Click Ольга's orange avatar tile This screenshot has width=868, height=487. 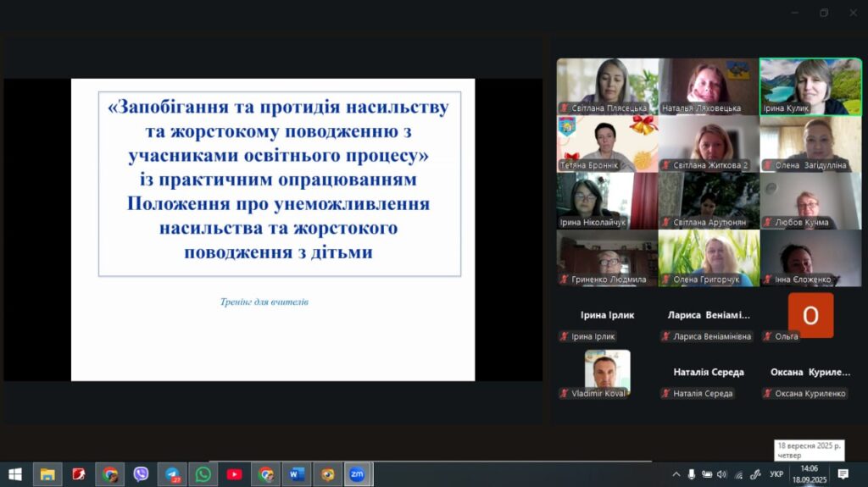click(x=810, y=315)
